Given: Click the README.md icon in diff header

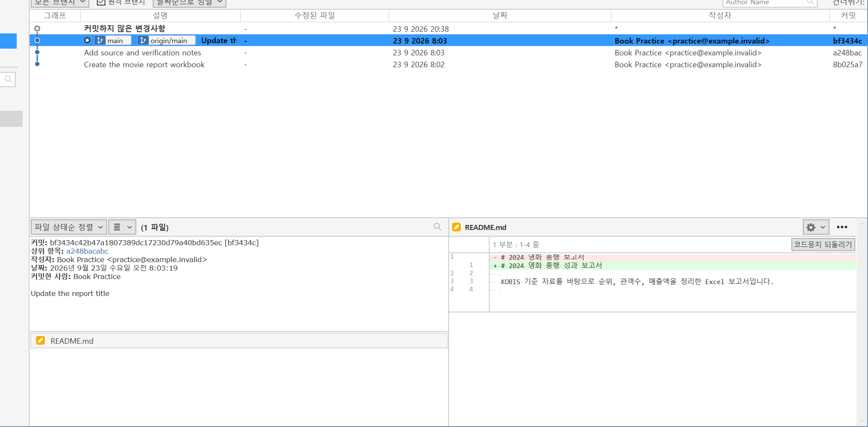Looking at the screenshot, I should coord(456,227).
